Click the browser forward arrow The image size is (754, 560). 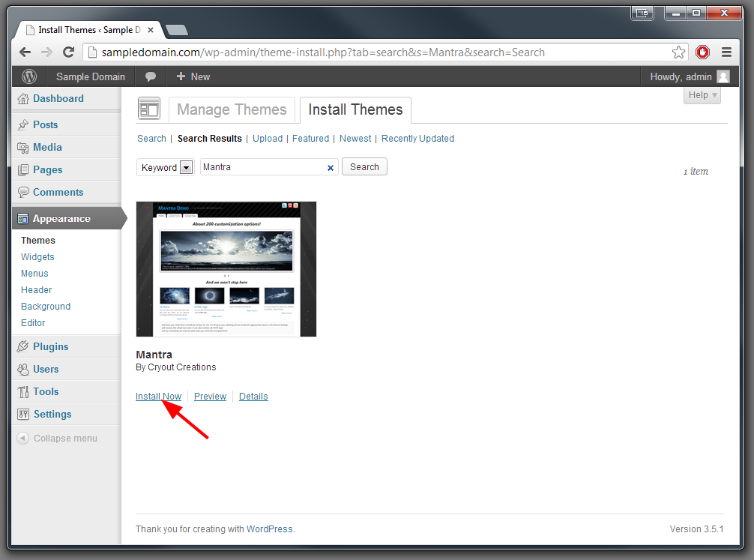(46, 52)
